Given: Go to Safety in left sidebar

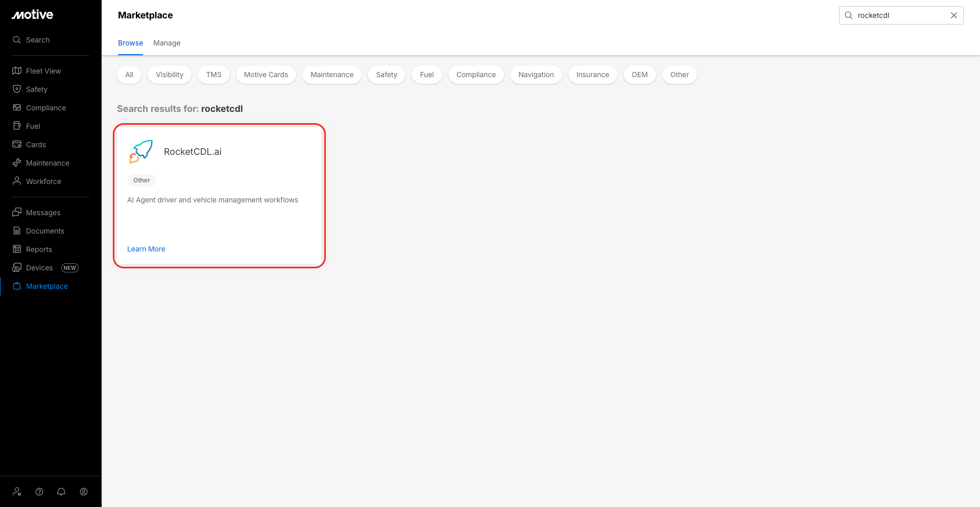Looking at the screenshot, I should [30, 89].
